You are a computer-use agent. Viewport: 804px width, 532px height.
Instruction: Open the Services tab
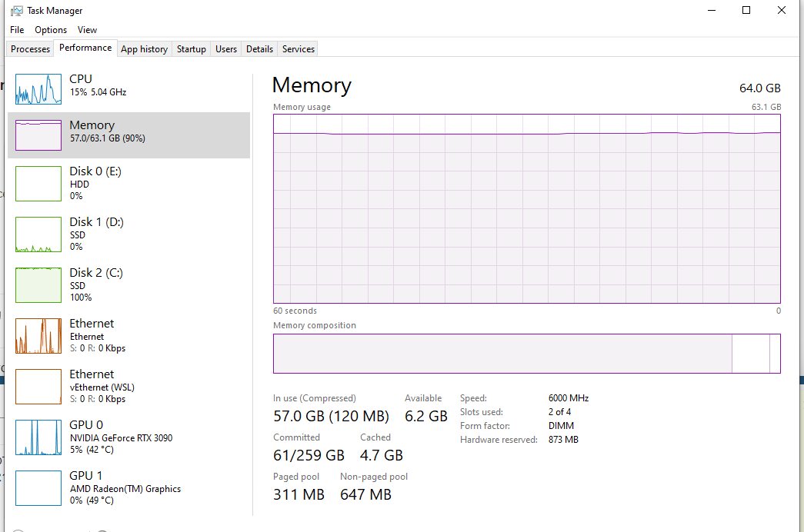[298, 48]
